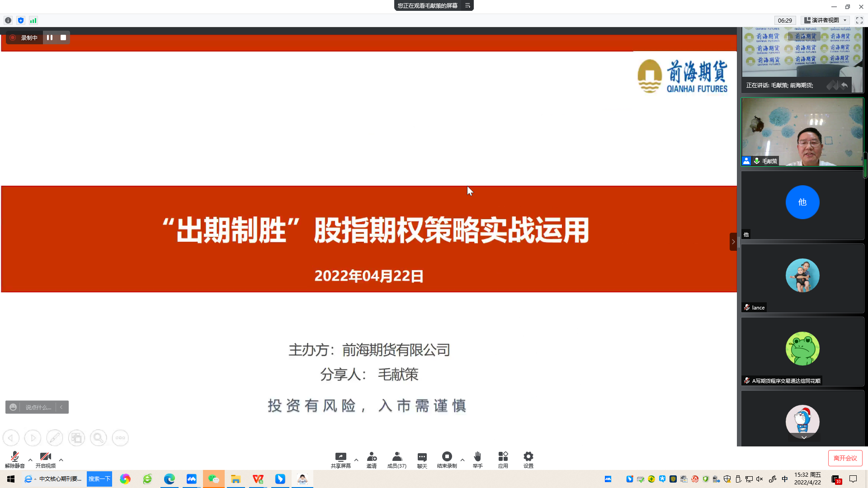This screenshot has height=488, width=868.
Task: Open 360 browser from the taskbar
Action: (x=147, y=479)
